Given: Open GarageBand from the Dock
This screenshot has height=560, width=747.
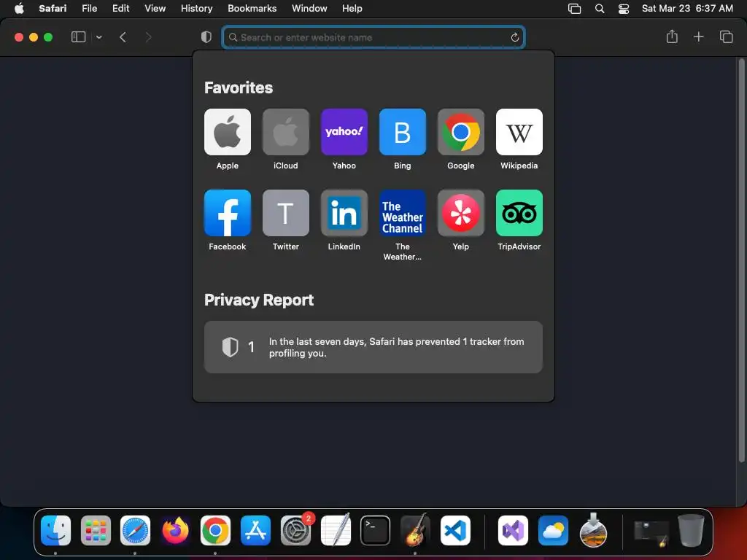Looking at the screenshot, I should [x=415, y=530].
